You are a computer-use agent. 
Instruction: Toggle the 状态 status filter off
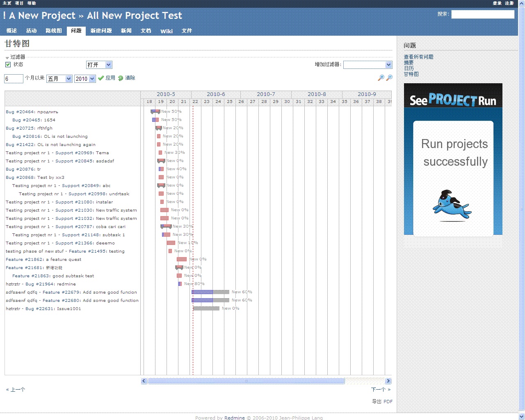tap(8, 64)
